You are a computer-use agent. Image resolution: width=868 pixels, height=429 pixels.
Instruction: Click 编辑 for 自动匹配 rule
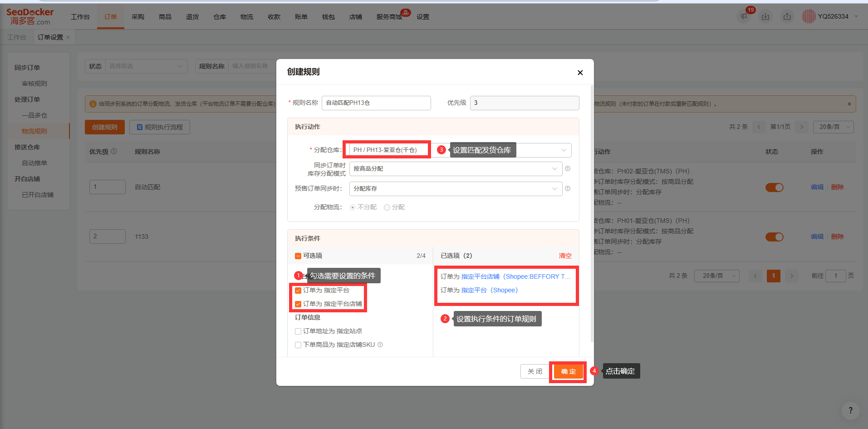click(817, 187)
